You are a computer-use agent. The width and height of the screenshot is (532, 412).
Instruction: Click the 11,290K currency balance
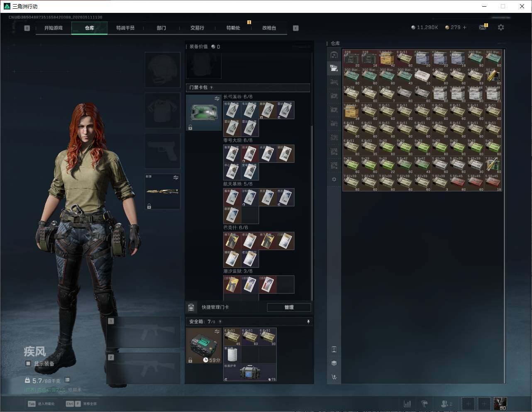[425, 27]
